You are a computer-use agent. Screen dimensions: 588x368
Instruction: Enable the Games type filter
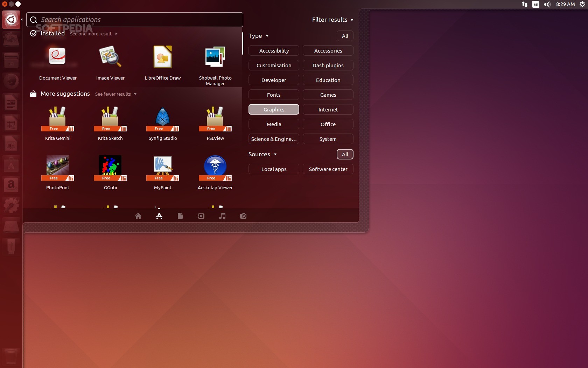(x=328, y=95)
